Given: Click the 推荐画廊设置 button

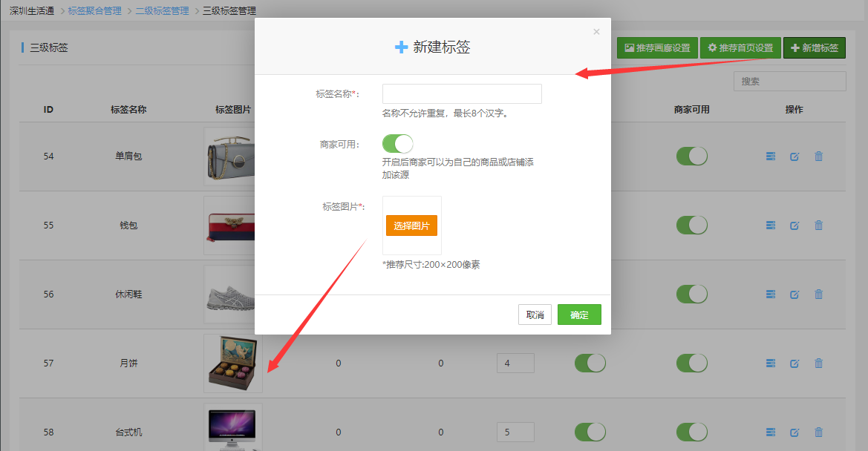Looking at the screenshot, I should [657, 48].
